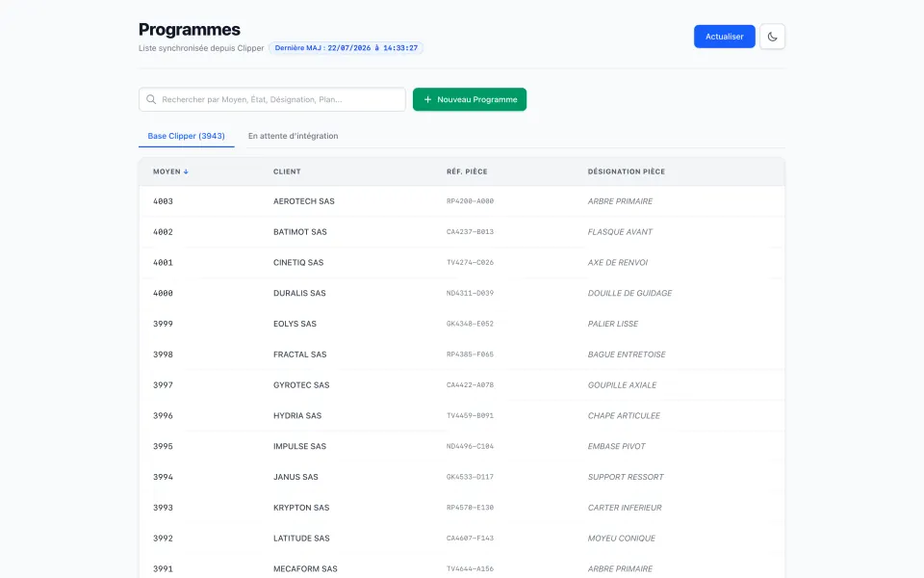Click reference TV4459-B091
Viewport: 924px width, 578px height.
471,416
